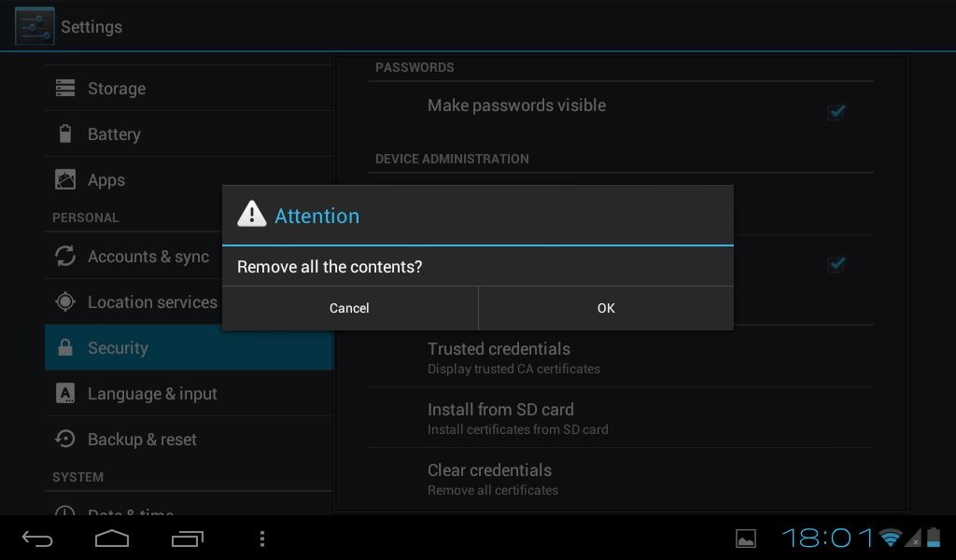The width and height of the screenshot is (956, 560).
Task: Tap the Security lock icon
Action: tap(65, 347)
